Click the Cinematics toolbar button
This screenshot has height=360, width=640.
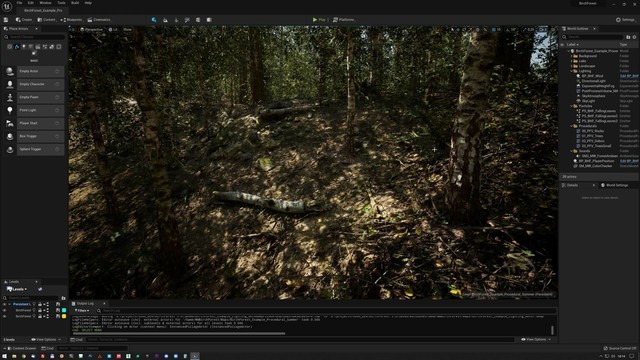pos(99,20)
